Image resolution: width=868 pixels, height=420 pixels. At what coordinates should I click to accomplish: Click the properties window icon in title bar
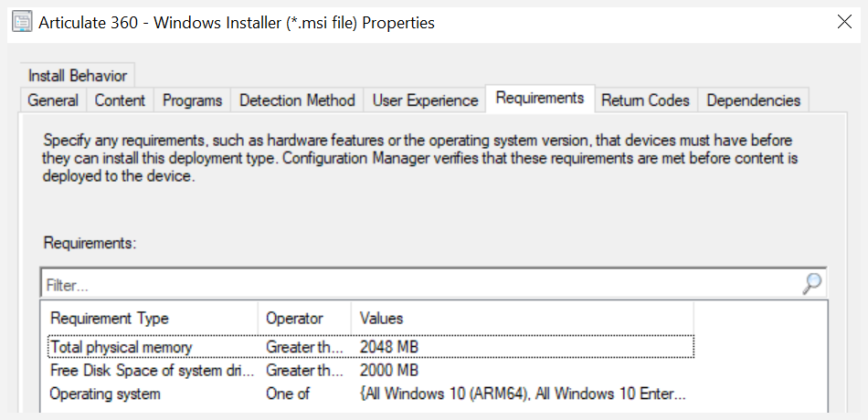click(22, 22)
